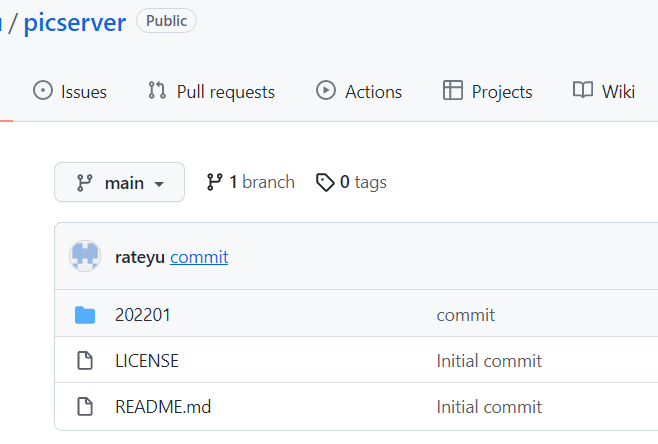The width and height of the screenshot is (658, 444).
Task: Click the README.md file icon
Action: pyautogui.click(x=85, y=407)
